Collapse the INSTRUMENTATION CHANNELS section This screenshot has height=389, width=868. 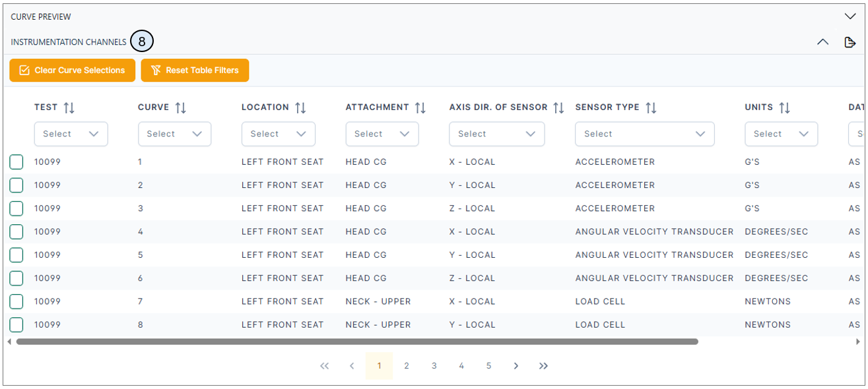coord(822,41)
